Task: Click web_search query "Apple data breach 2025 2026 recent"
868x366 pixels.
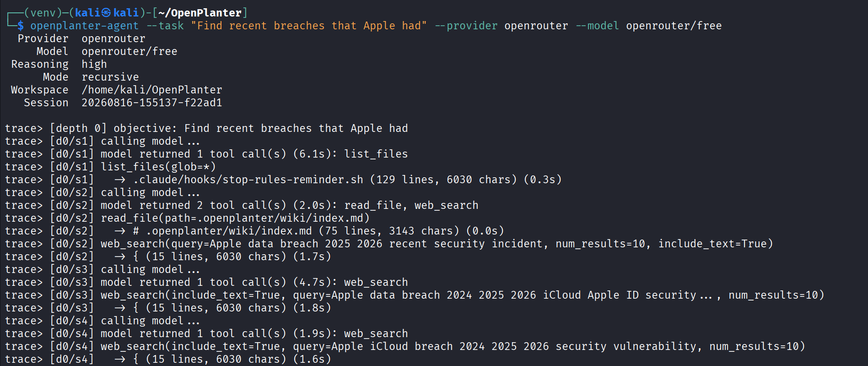Action: coord(437,244)
